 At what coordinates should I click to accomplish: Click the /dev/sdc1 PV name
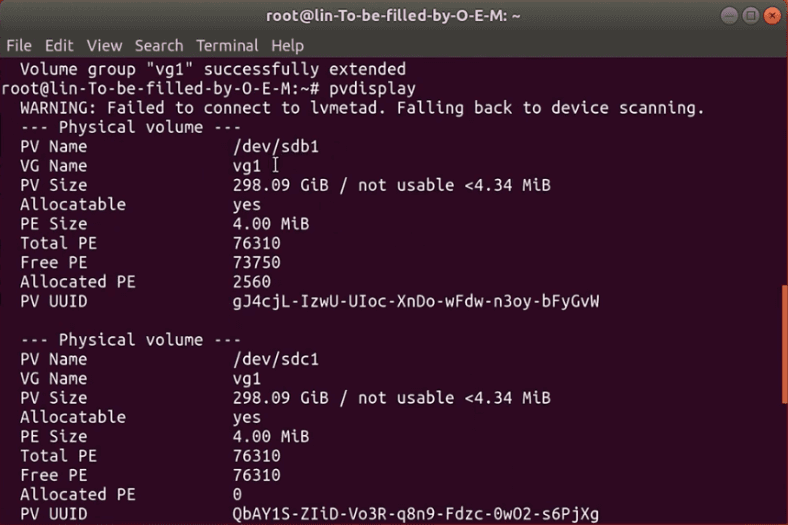[275, 359]
